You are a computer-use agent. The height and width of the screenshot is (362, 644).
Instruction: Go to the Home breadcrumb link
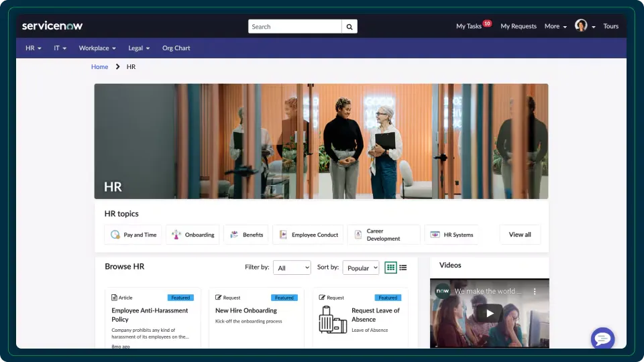99,67
